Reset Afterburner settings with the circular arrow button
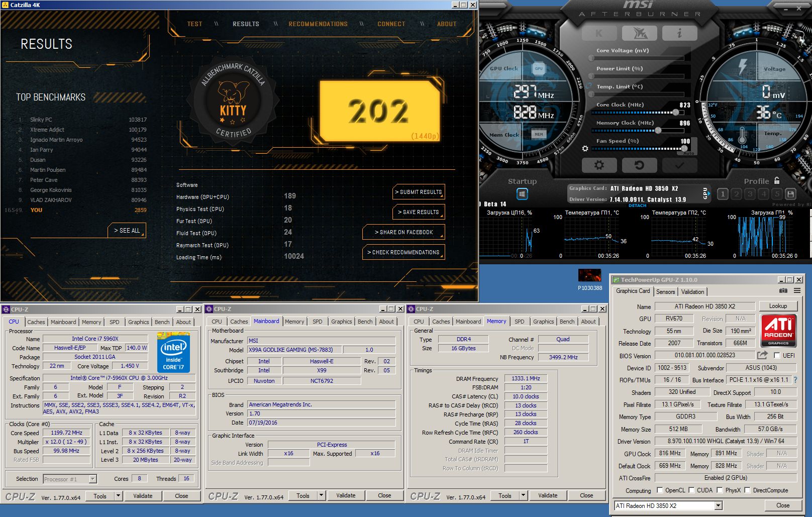The height and width of the screenshot is (517, 812). tap(639, 165)
